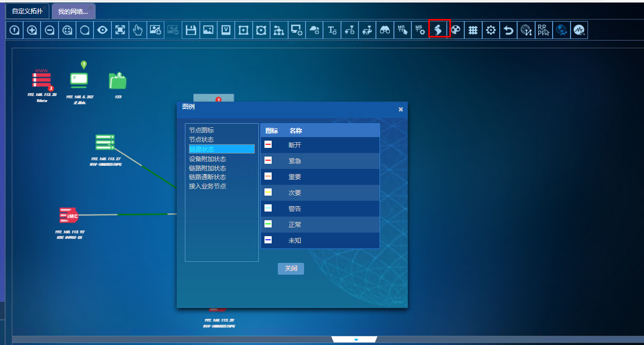Click the zoom in magnifier icon
Image resolution: width=644 pixels, height=345 pixels.
point(32,30)
